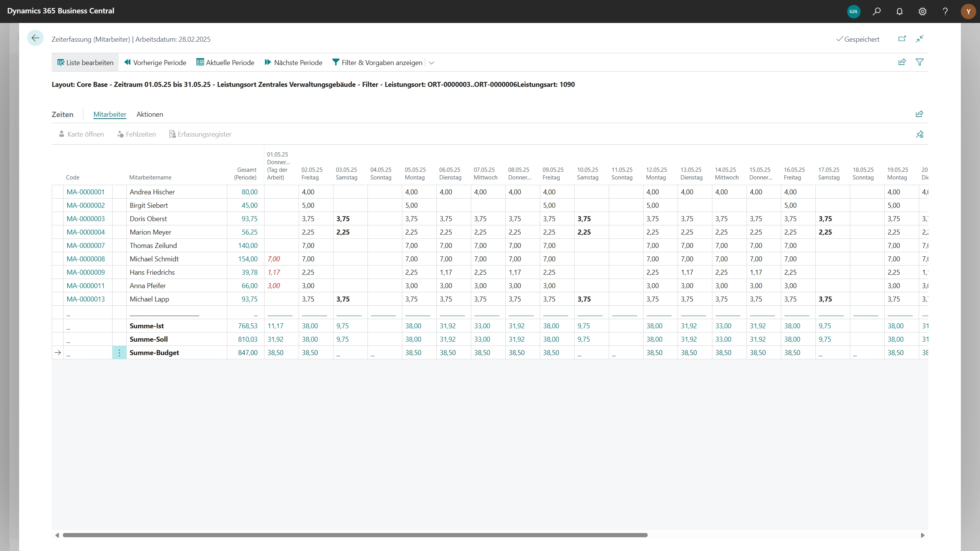Click the pin icon in Zeiten action bar

click(x=920, y=134)
